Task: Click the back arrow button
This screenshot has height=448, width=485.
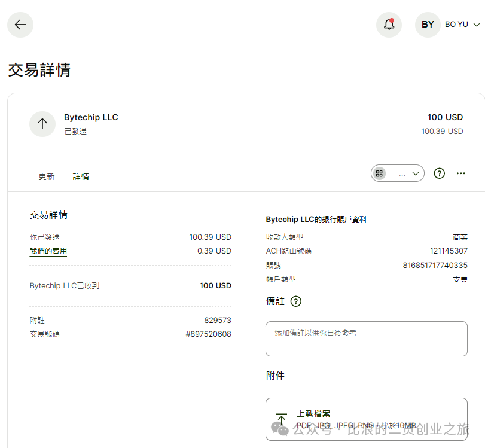Action: point(20,25)
